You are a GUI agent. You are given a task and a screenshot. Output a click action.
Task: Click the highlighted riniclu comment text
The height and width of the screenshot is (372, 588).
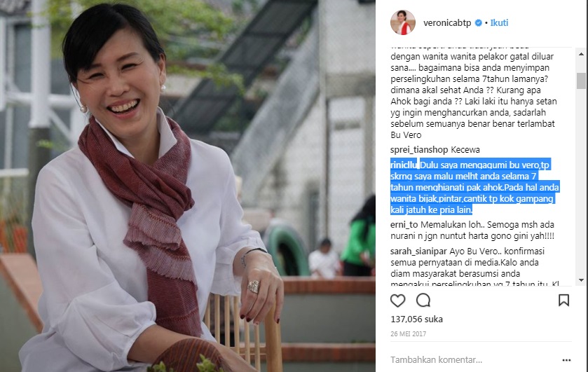point(474,187)
